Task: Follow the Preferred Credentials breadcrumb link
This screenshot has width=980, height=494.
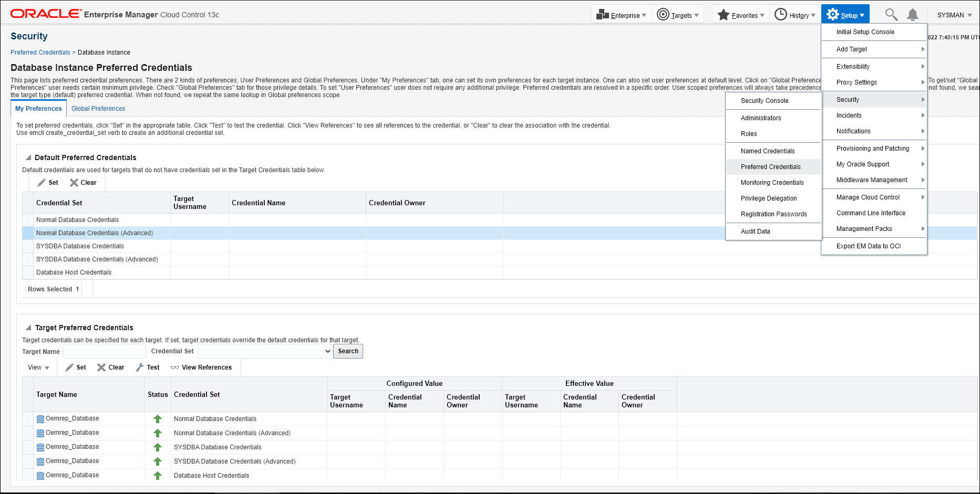Action: point(40,52)
